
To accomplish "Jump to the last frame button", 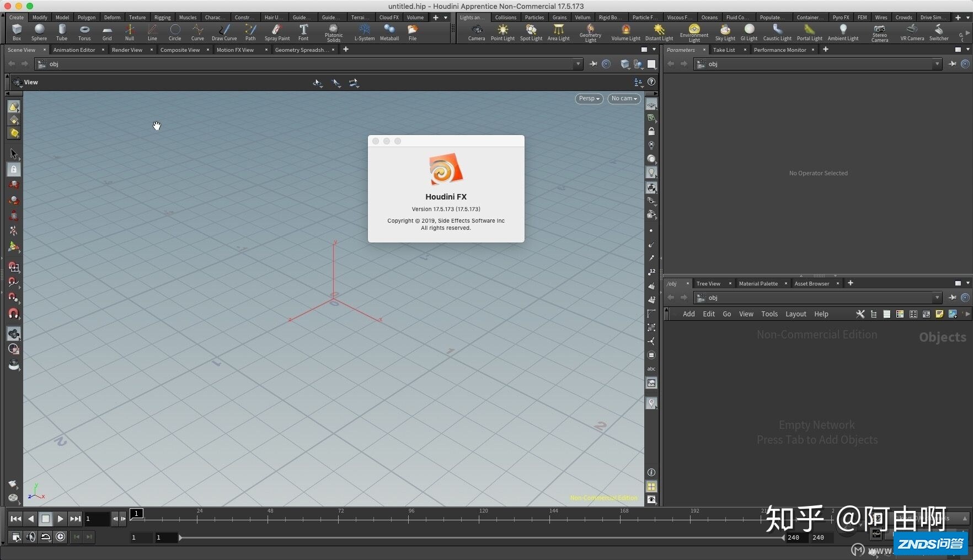I will (x=76, y=519).
